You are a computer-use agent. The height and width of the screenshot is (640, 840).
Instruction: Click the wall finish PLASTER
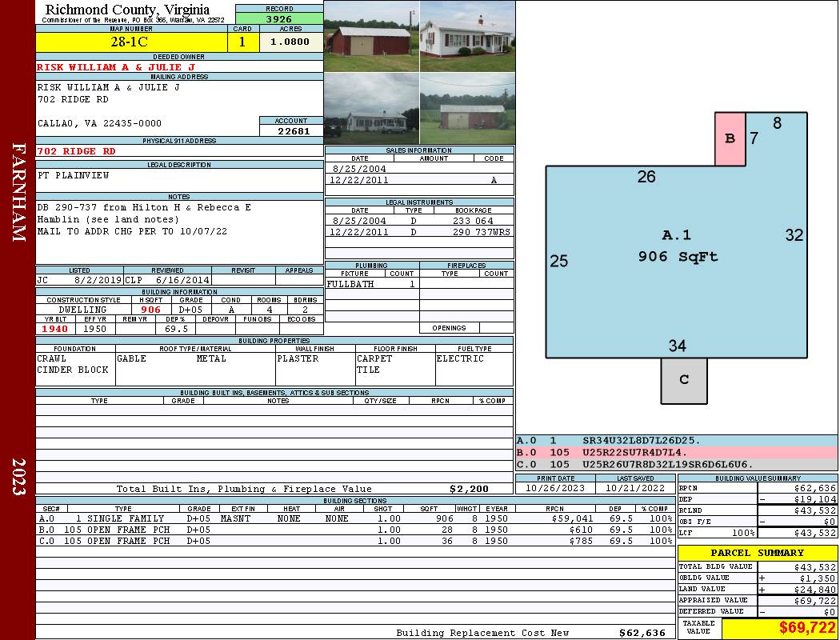point(298,358)
